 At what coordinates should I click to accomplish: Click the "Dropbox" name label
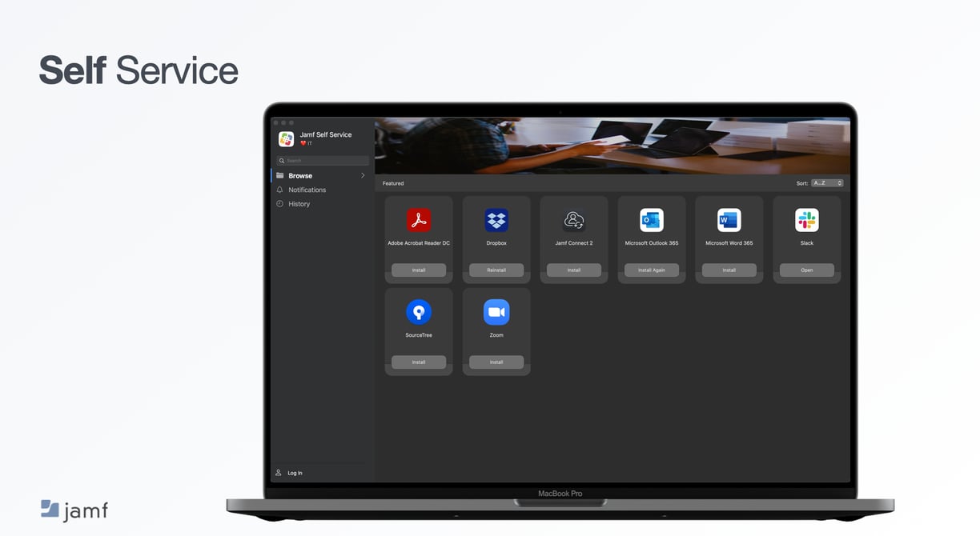coord(496,243)
